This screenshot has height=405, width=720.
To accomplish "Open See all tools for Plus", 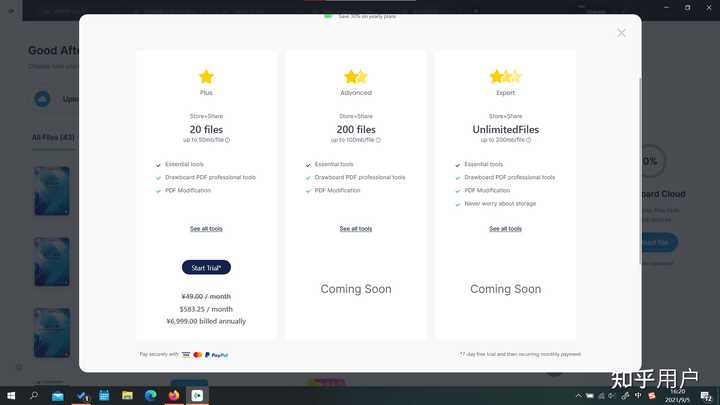I will [x=206, y=229].
